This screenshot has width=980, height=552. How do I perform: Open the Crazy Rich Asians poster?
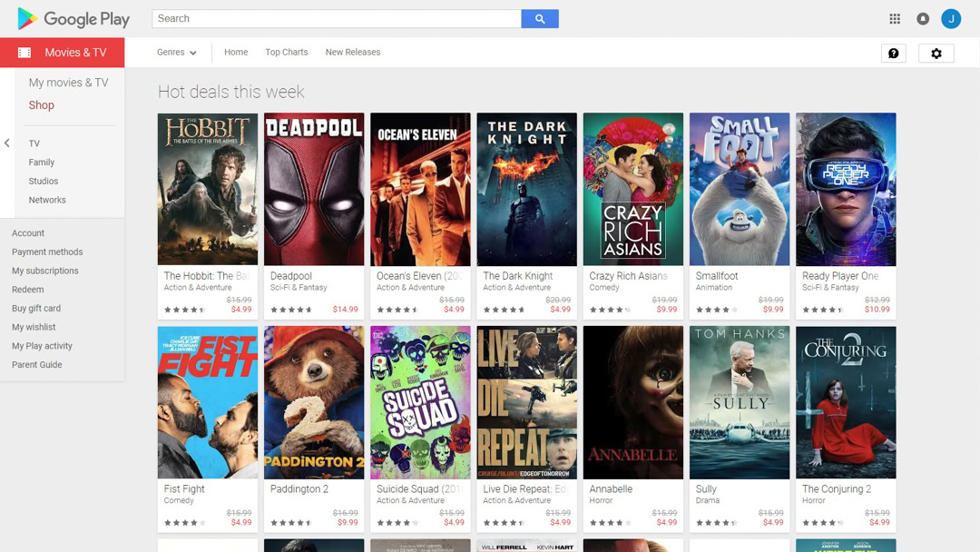click(x=633, y=190)
